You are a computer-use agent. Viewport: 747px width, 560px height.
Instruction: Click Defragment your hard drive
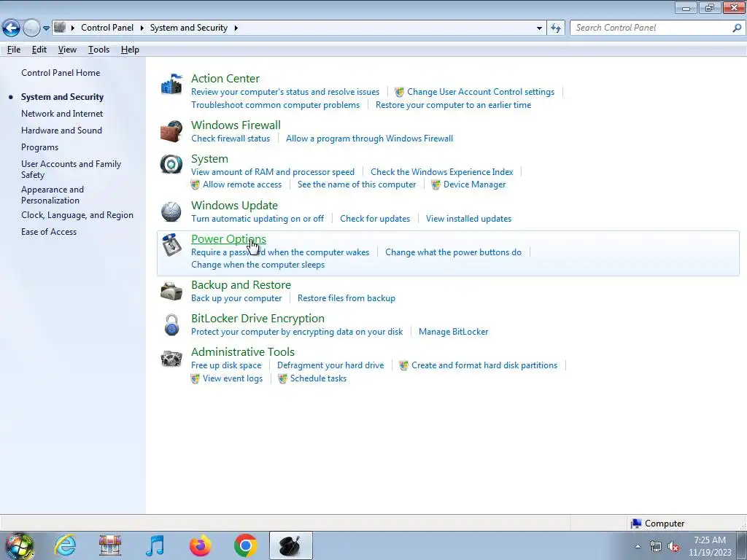click(x=330, y=365)
